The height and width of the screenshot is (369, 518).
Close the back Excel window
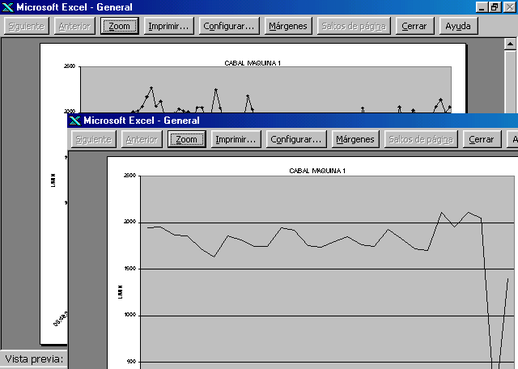(x=510, y=7)
